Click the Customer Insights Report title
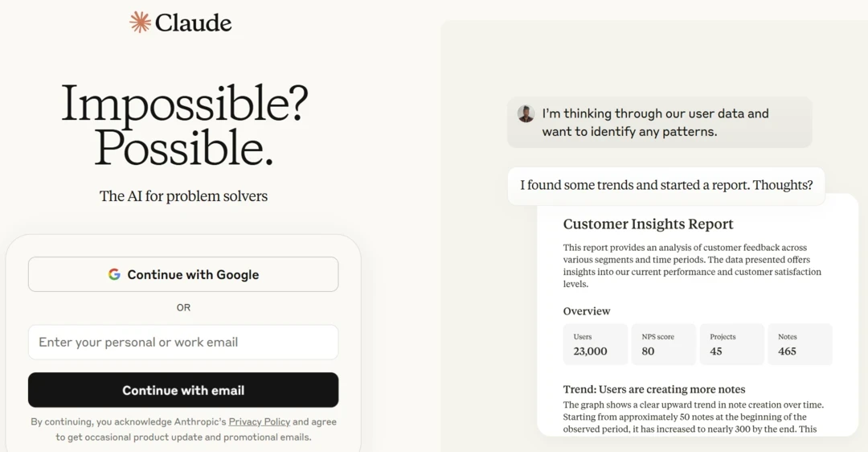 coord(648,224)
